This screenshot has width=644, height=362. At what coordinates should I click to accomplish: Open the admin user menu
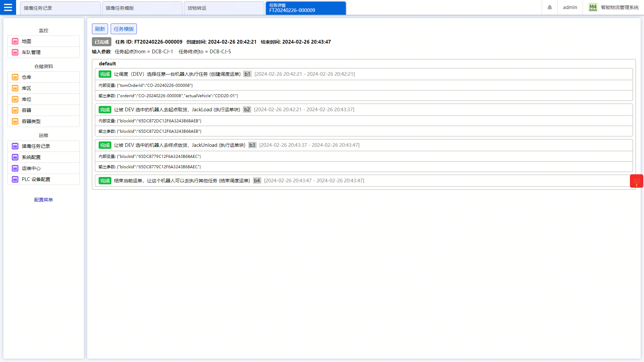[x=570, y=7]
